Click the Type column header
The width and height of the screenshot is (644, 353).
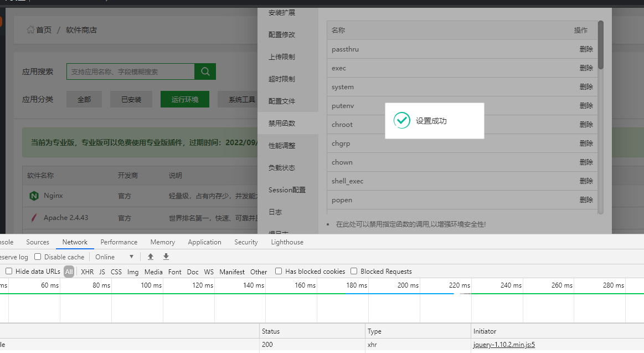pos(418,331)
